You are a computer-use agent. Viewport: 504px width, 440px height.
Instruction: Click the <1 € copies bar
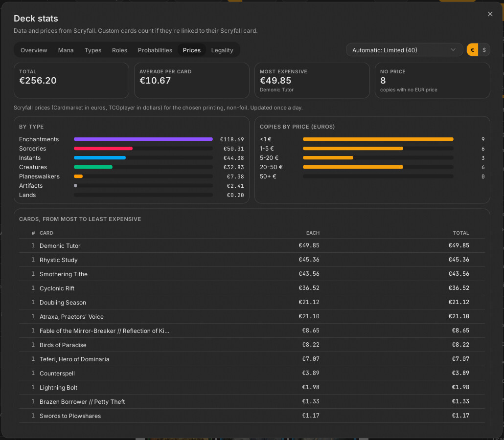tap(378, 139)
